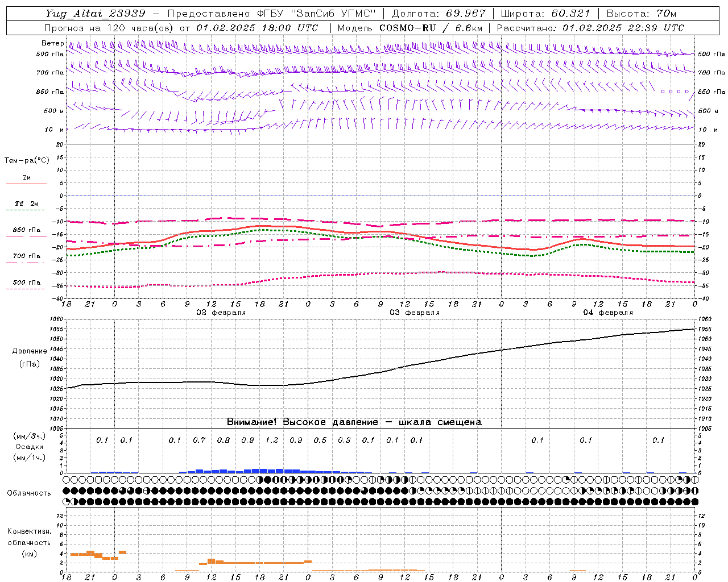Click the 700 гПа temperature legend entry
Screen dimensions: 728x582
pos(26,259)
